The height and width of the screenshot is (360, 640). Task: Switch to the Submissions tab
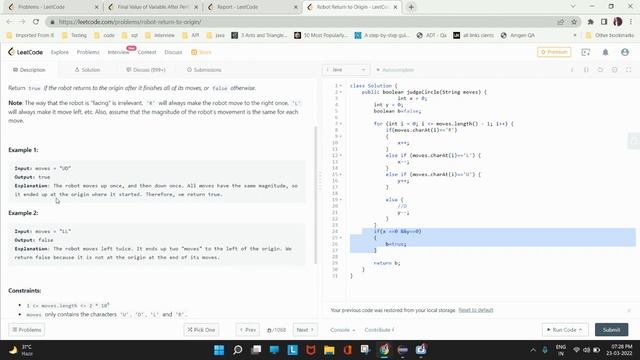click(204, 70)
